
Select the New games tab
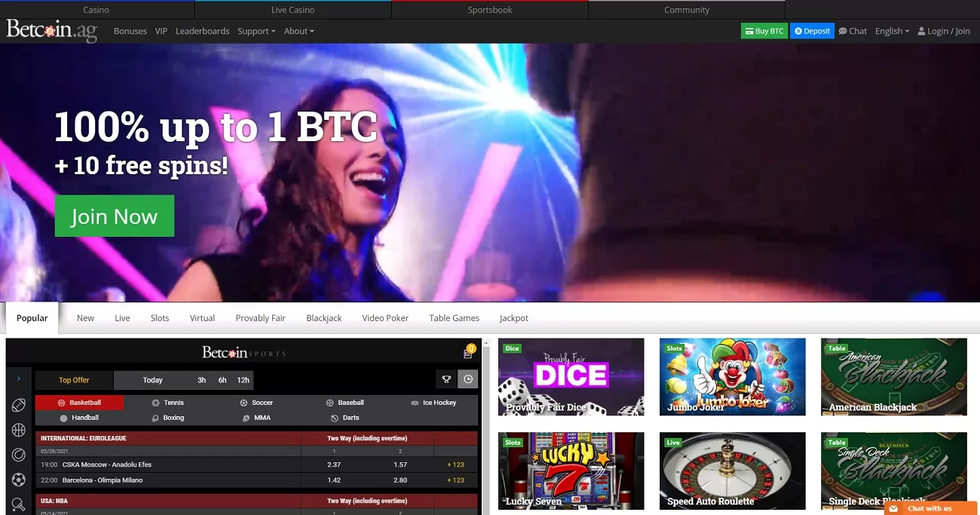(85, 318)
